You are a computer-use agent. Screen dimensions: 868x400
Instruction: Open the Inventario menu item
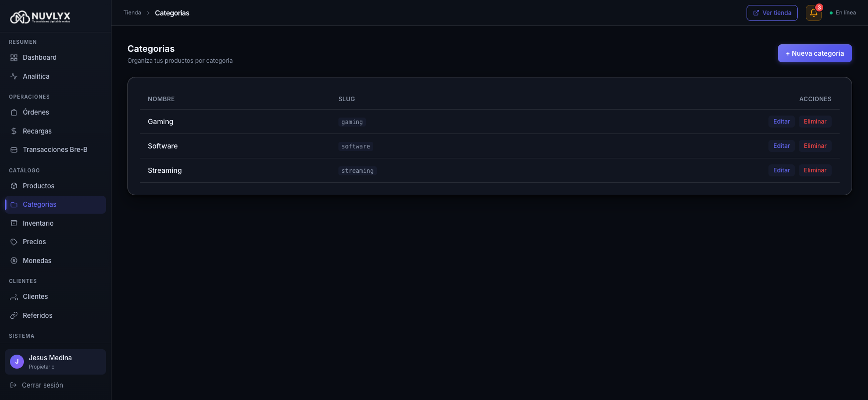(38, 223)
